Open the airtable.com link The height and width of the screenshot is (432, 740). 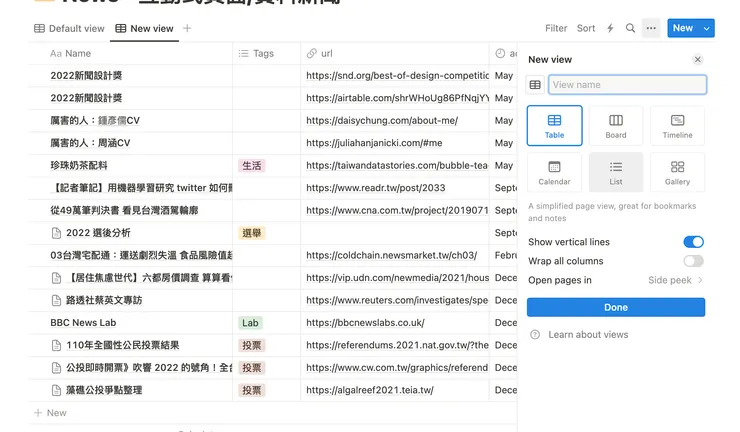coord(397,98)
